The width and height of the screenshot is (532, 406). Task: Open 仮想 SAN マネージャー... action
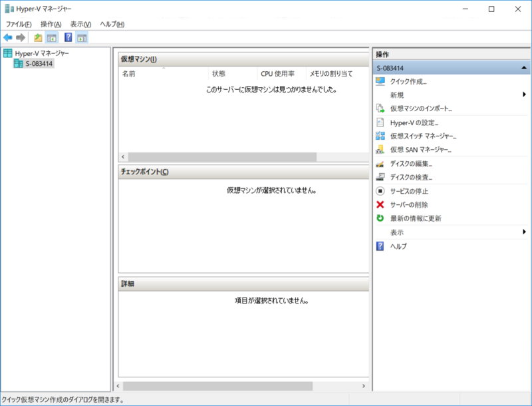click(421, 150)
